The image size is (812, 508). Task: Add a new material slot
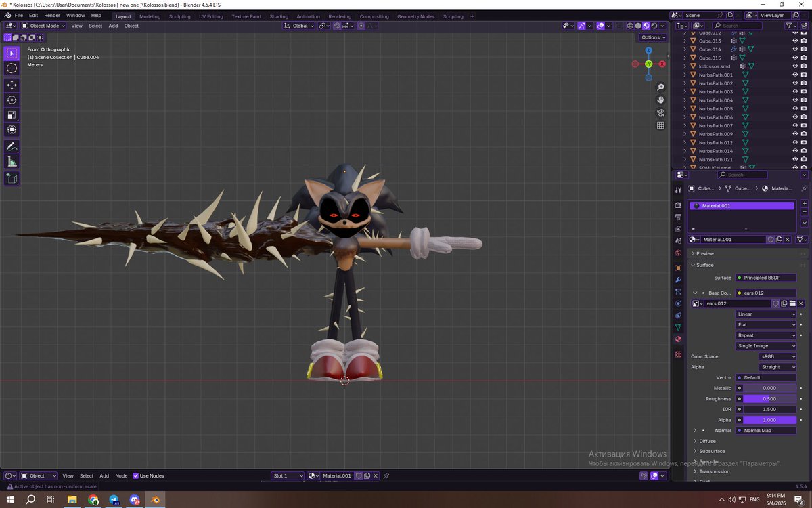pyautogui.click(x=804, y=203)
